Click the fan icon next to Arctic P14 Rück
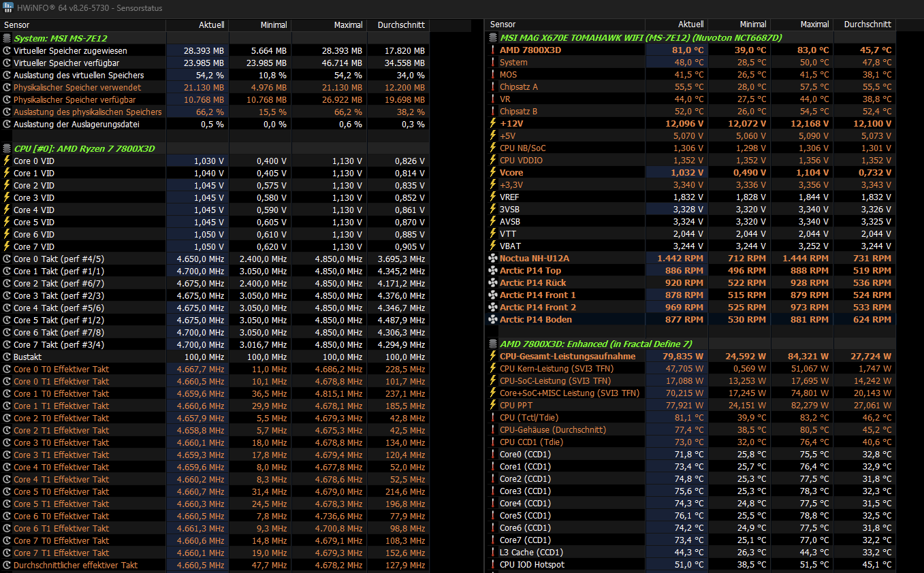The width and height of the screenshot is (924, 573). (x=493, y=283)
